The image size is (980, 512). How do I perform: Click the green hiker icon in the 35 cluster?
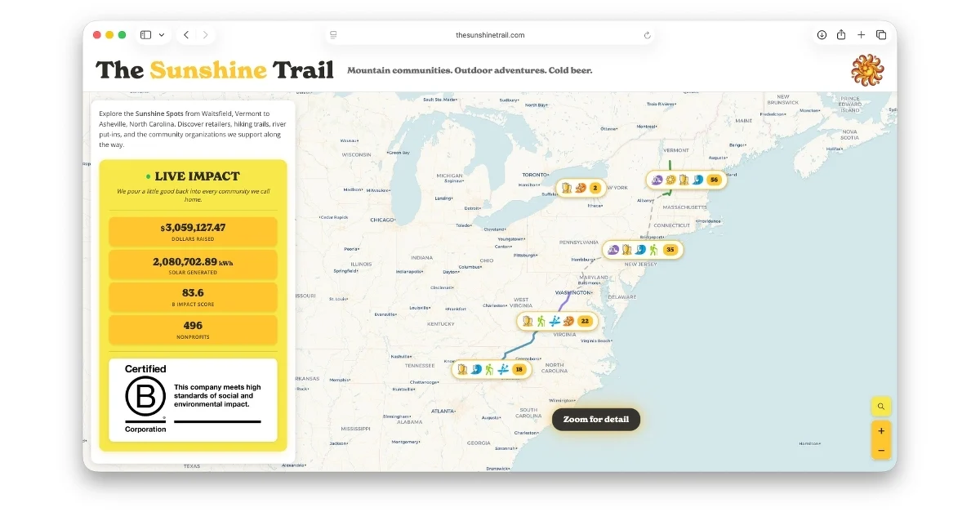653,249
